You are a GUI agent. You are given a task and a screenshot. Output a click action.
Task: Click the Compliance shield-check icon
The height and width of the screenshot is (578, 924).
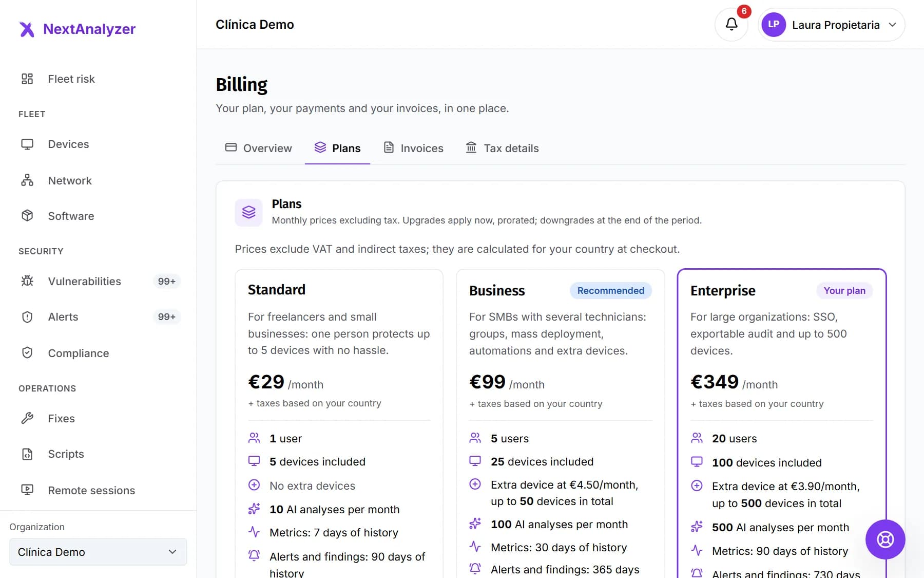tap(27, 353)
